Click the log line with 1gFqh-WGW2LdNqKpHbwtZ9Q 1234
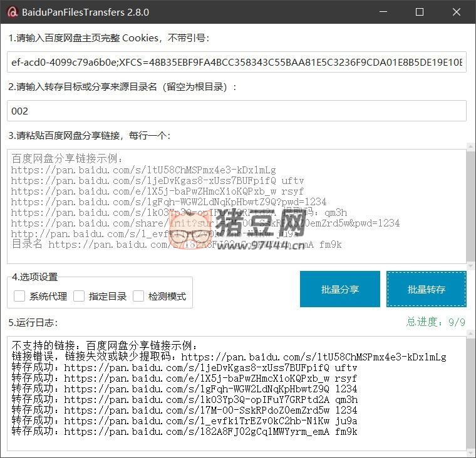The width and height of the screenshot is (476, 458). coord(184,389)
